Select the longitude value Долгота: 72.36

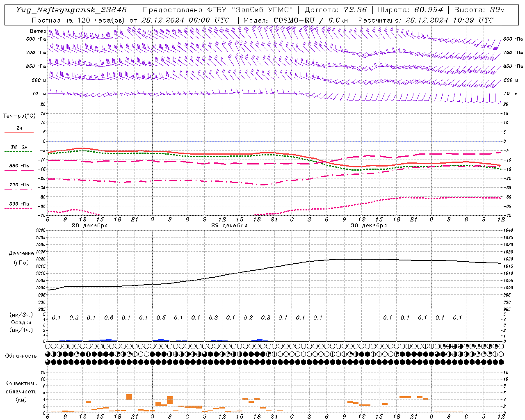pyautogui.click(x=336, y=10)
